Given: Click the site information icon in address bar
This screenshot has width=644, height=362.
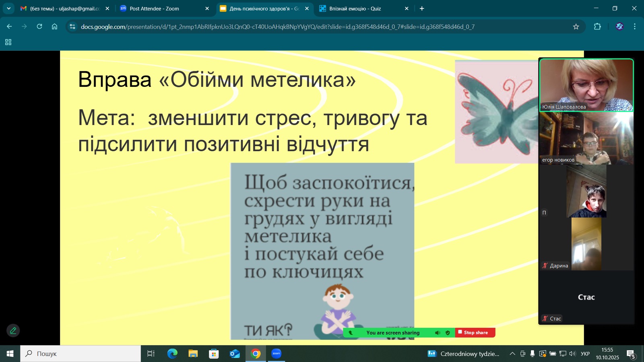Looking at the screenshot, I should pyautogui.click(x=72, y=27).
